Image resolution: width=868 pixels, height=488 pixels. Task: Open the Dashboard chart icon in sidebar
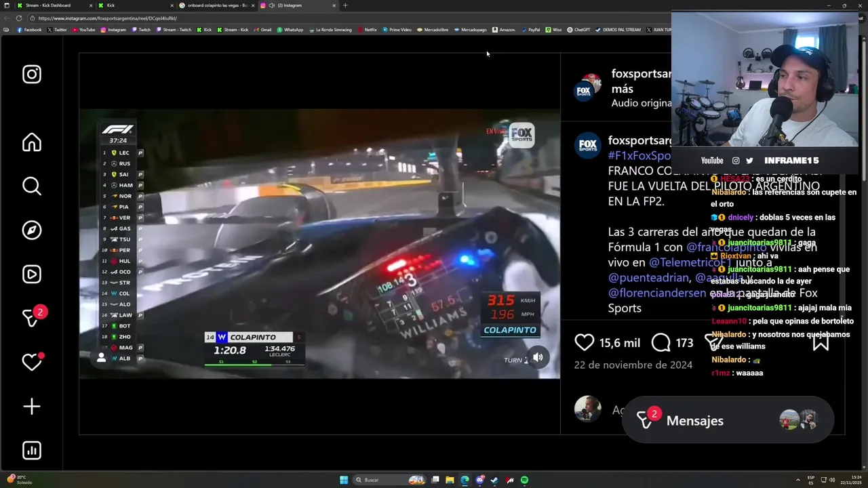pyautogui.click(x=32, y=450)
